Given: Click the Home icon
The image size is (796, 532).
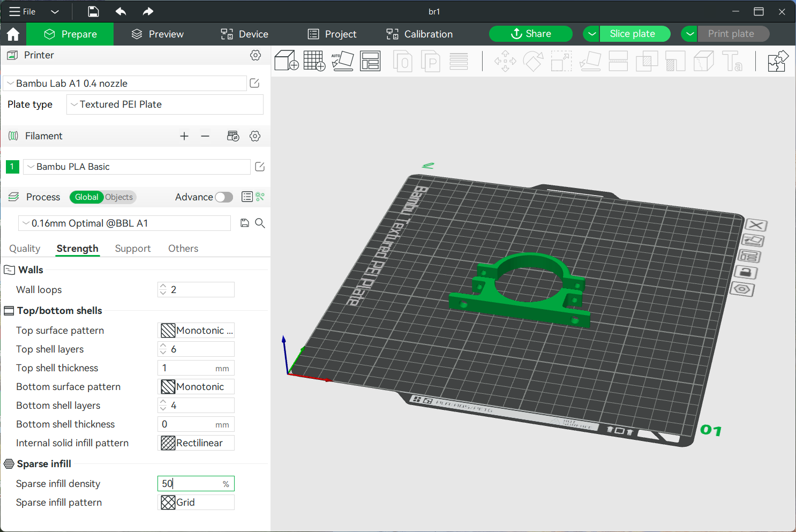Looking at the screenshot, I should pos(13,34).
